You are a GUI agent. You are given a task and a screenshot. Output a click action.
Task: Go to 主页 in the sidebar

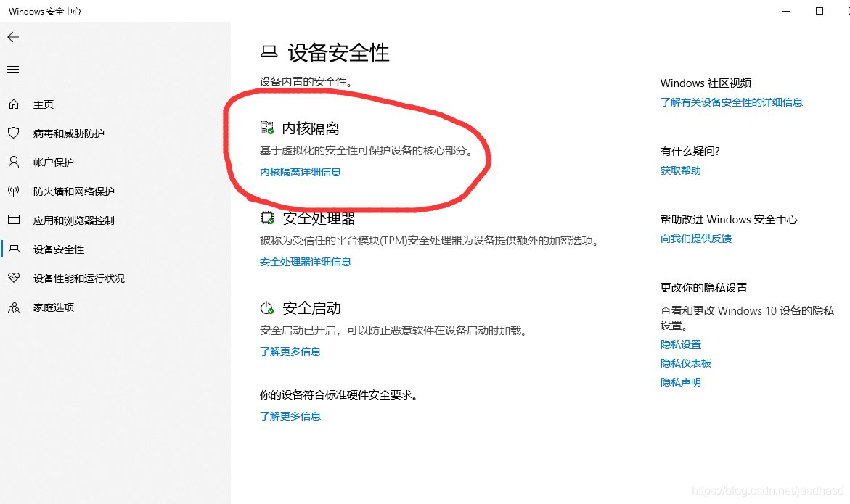click(44, 104)
